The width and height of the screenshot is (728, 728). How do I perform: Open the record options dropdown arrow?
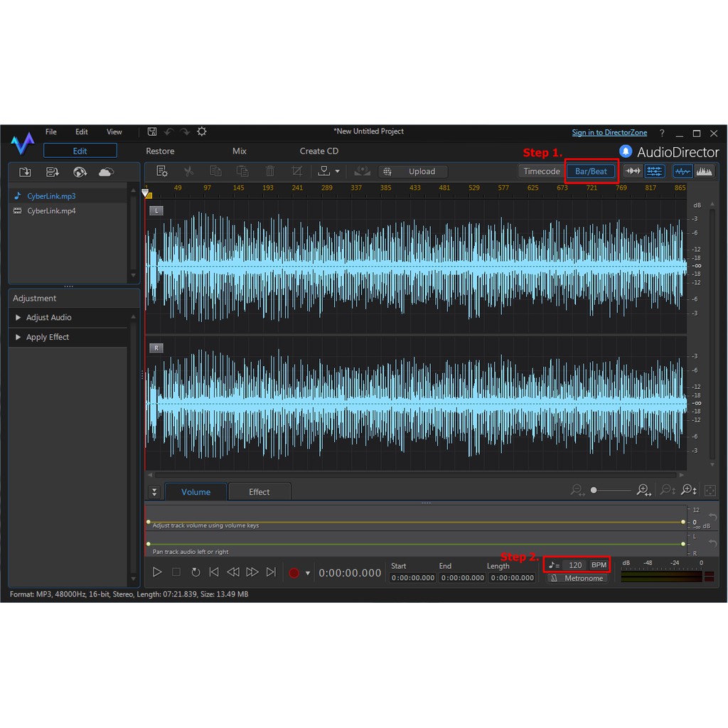pyautogui.click(x=308, y=573)
